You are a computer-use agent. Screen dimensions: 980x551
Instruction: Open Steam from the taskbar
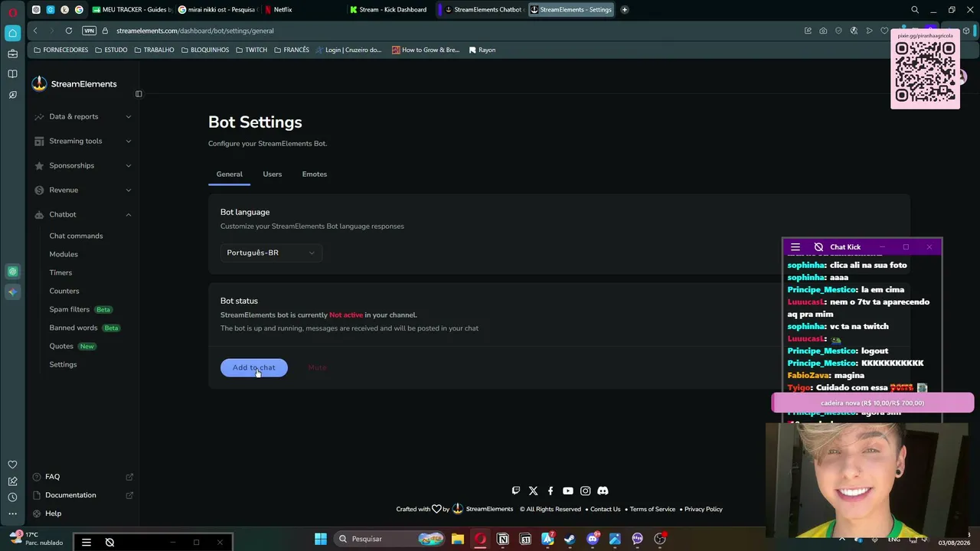570,539
